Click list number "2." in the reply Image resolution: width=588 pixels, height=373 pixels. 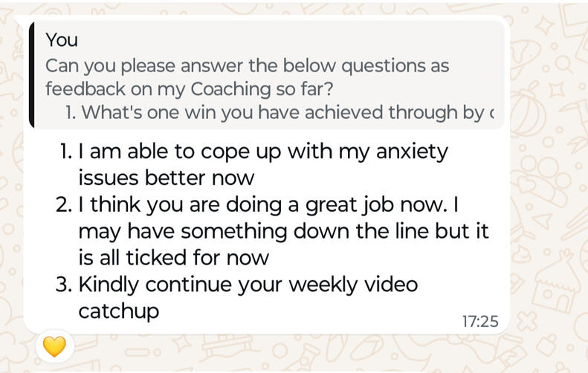click(64, 204)
